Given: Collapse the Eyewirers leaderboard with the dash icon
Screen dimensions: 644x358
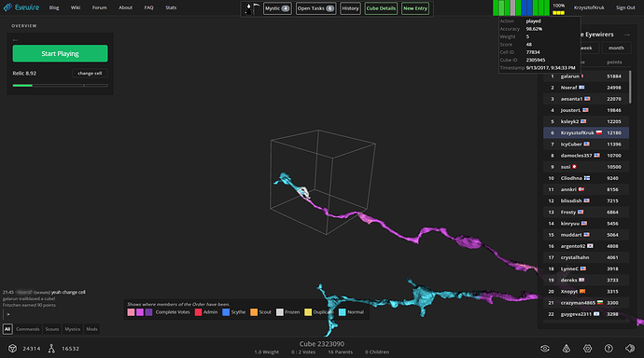Looking at the screenshot, I should pyautogui.click(x=627, y=34).
